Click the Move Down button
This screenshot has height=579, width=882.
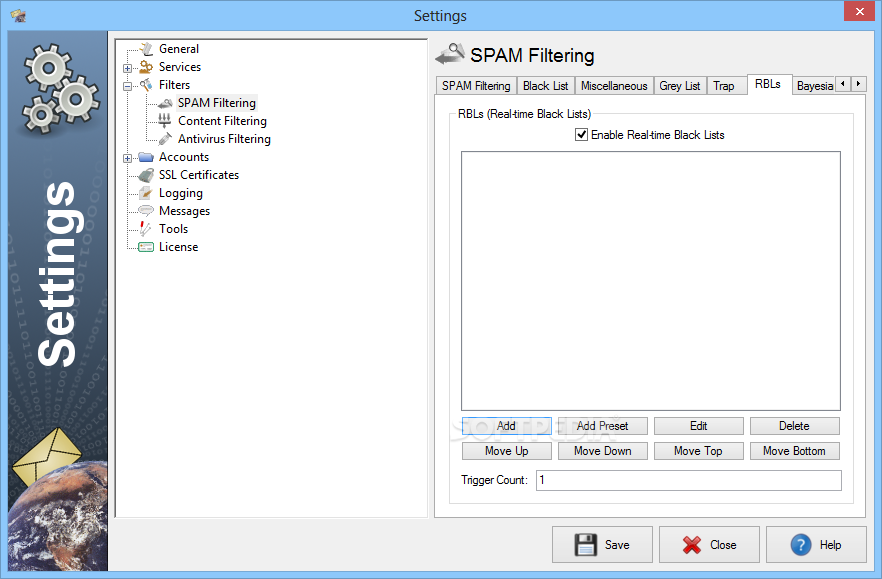602,451
